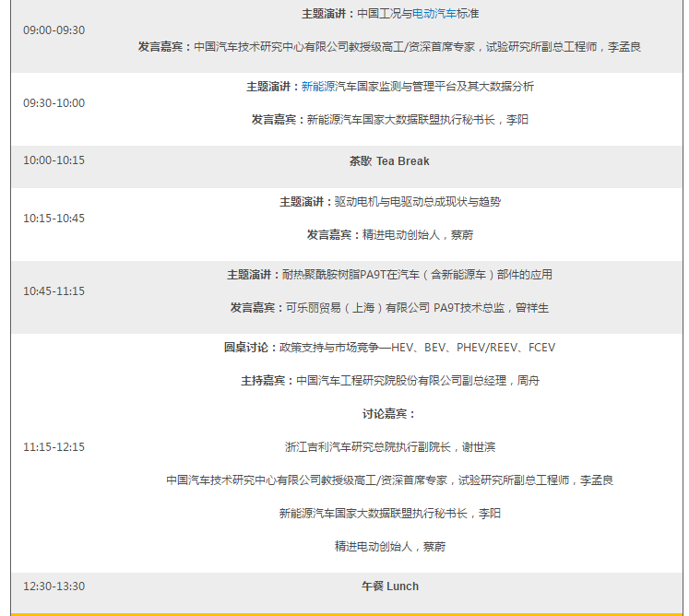689x616 pixels.
Task: Select the 09:00-09:30 time cell
Action: tap(53, 30)
